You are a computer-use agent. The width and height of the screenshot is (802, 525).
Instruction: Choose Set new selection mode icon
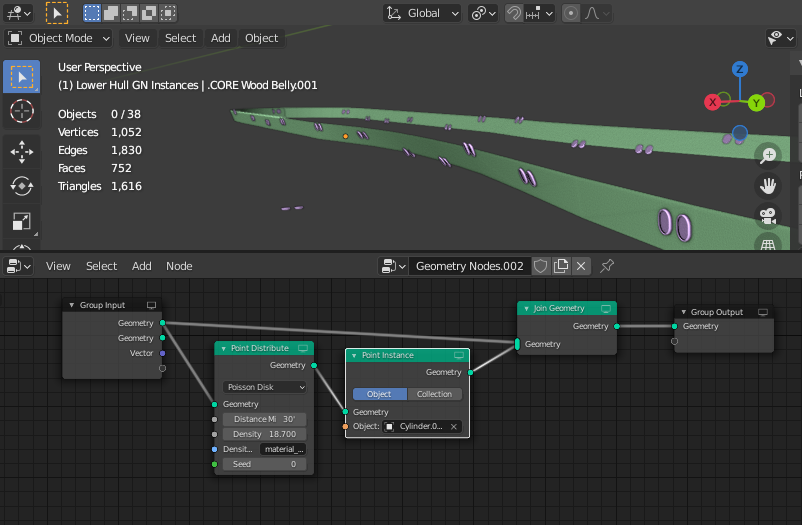[92, 13]
